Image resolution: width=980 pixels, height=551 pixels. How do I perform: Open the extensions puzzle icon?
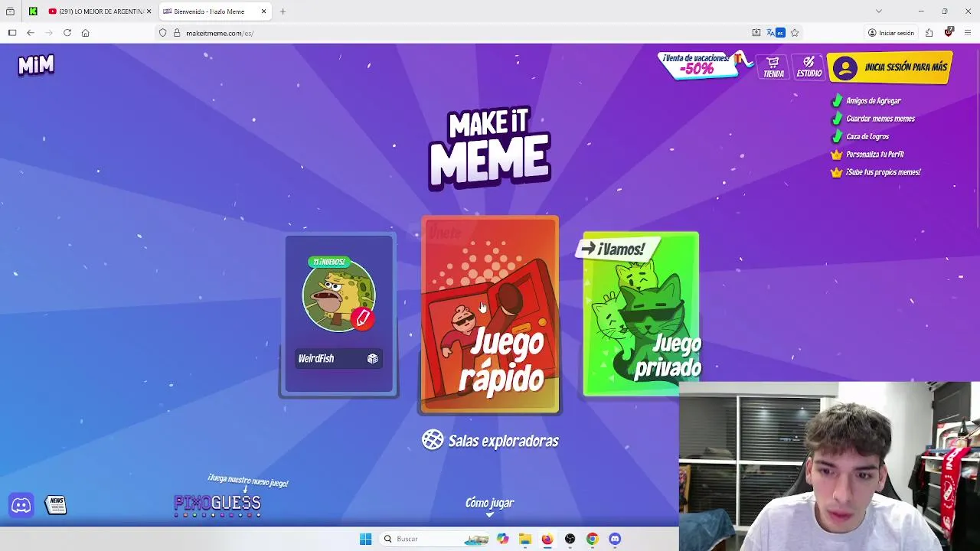click(x=929, y=33)
